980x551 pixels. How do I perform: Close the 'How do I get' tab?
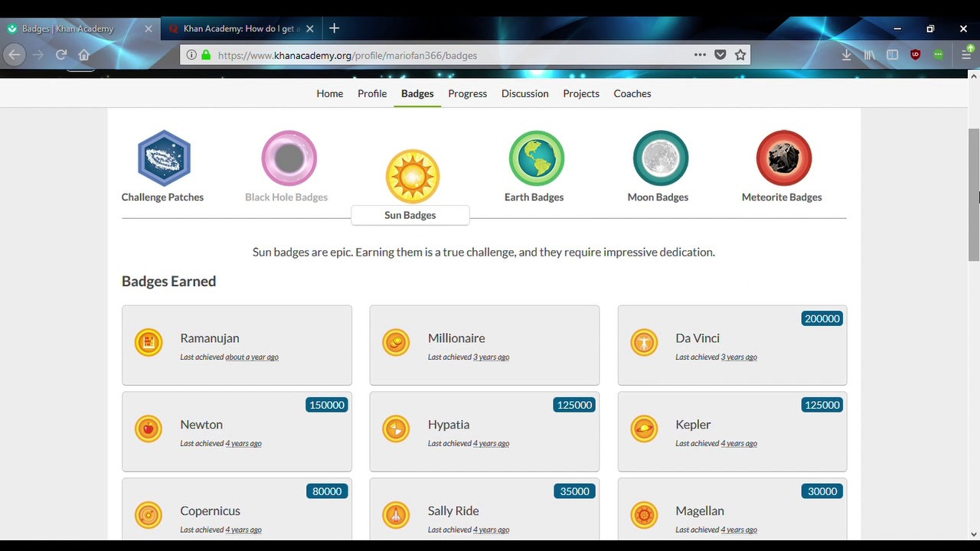[310, 28]
